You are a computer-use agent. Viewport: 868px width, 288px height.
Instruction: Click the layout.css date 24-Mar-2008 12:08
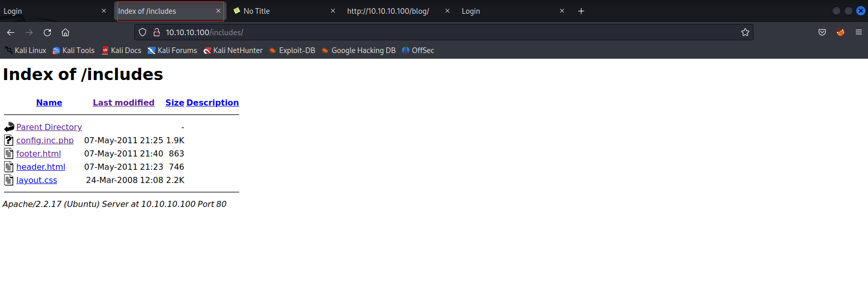125,180
